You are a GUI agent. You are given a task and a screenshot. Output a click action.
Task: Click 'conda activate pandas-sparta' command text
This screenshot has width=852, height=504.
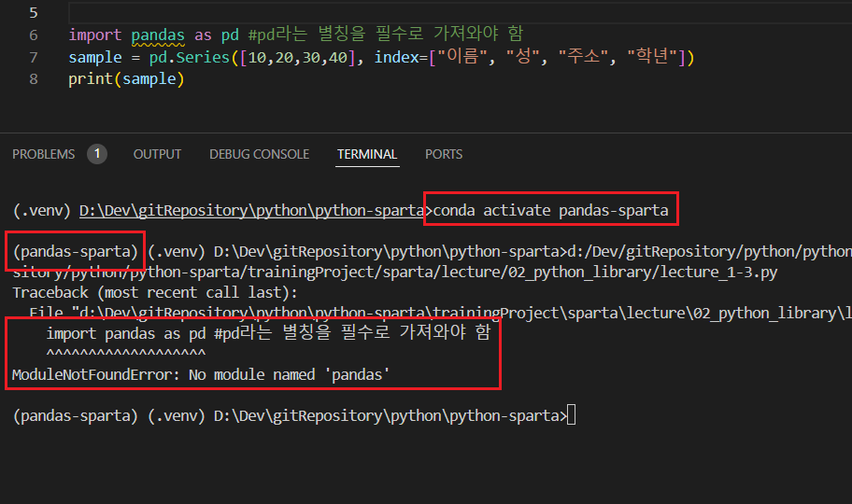coord(550,210)
